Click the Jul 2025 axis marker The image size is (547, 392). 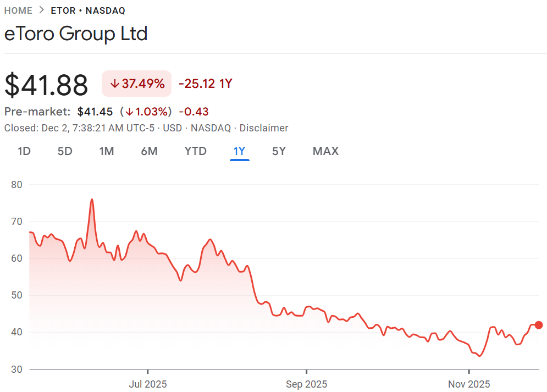[x=148, y=384]
